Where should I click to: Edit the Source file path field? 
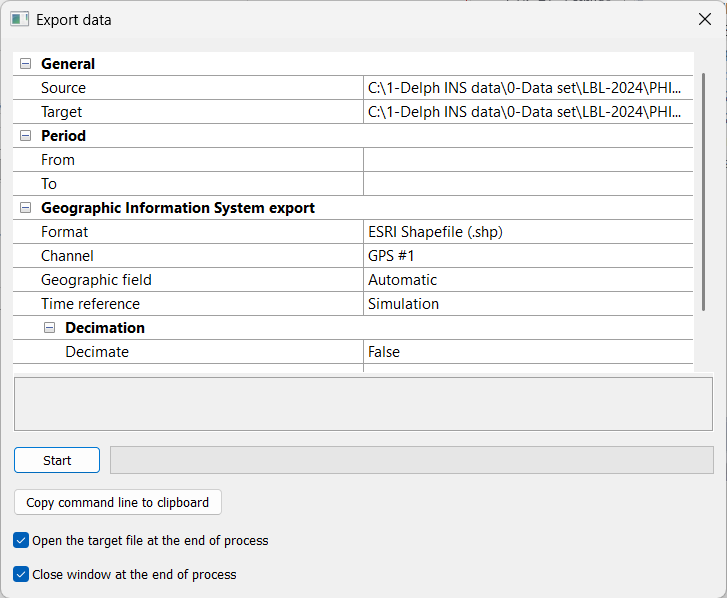pos(528,88)
